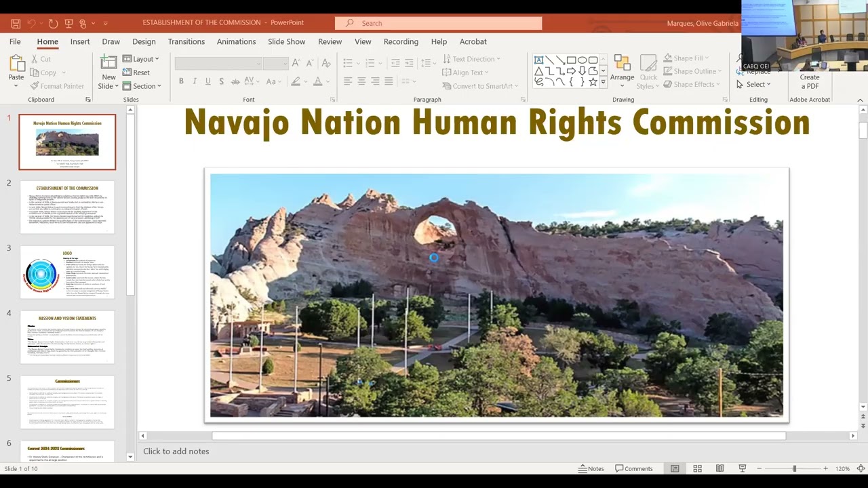Viewport: 868px width, 488px height.
Task: Decrease font size with the smaller A icon
Action: point(310,63)
